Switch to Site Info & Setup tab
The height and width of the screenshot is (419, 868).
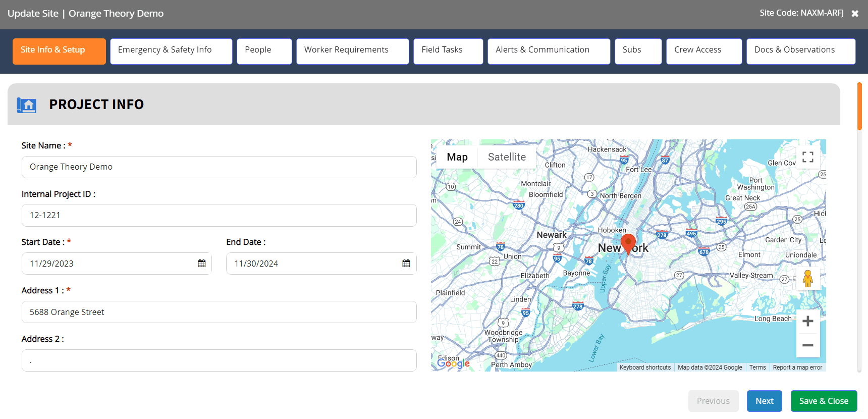click(x=59, y=51)
